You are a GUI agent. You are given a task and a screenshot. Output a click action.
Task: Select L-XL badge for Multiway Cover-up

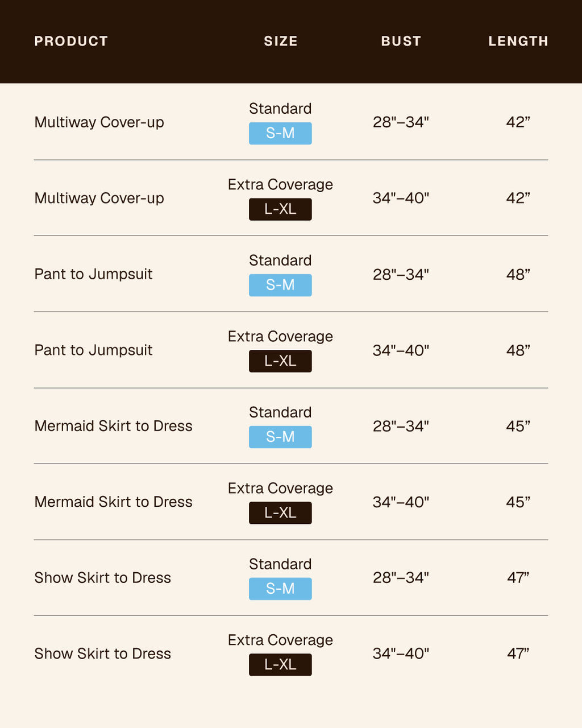280,209
